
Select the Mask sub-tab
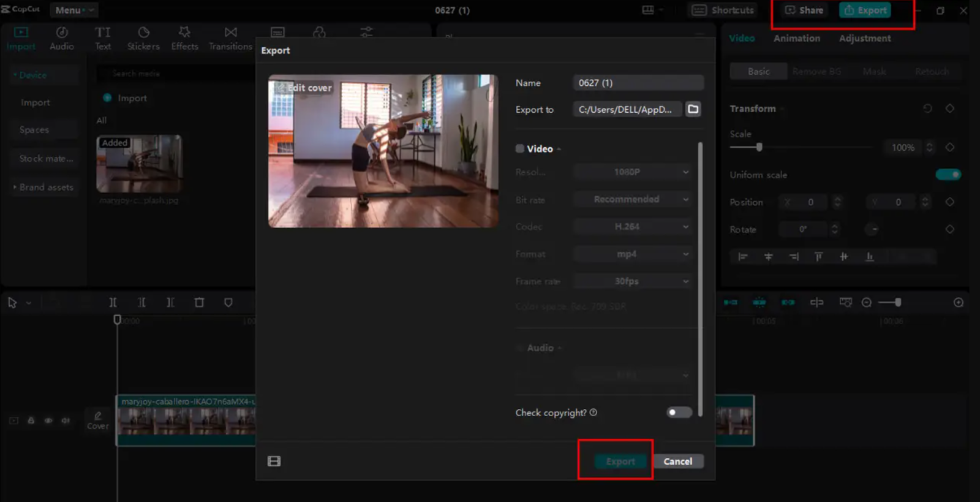click(x=874, y=71)
